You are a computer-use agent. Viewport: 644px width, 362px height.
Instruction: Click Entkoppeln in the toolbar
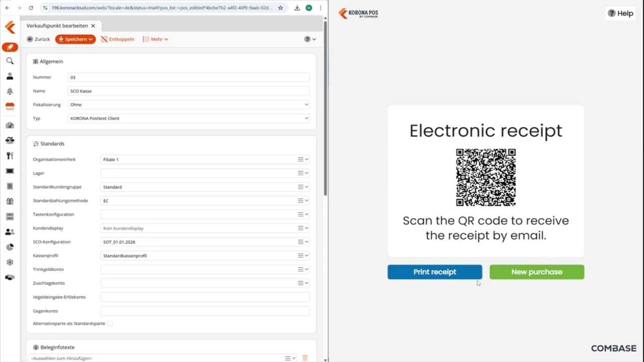[x=118, y=39]
